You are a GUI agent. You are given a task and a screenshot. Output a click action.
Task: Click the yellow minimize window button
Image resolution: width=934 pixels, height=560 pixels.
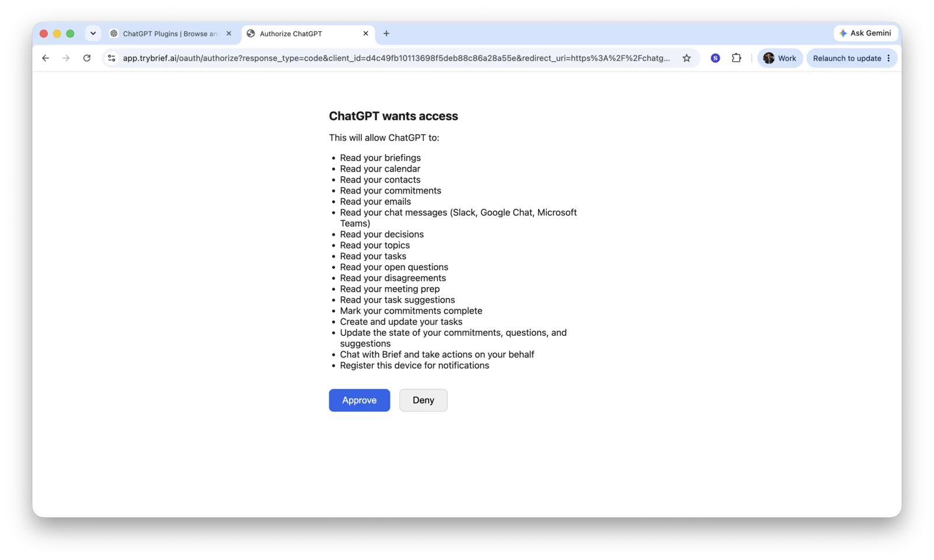pyautogui.click(x=57, y=34)
